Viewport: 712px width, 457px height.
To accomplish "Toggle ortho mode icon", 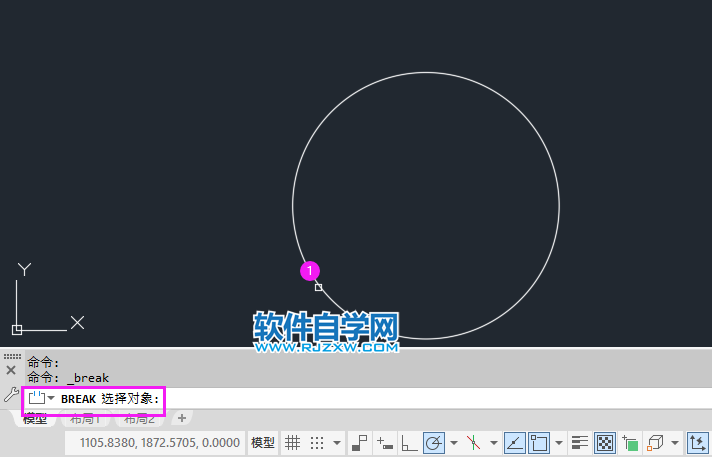I will coord(409,442).
